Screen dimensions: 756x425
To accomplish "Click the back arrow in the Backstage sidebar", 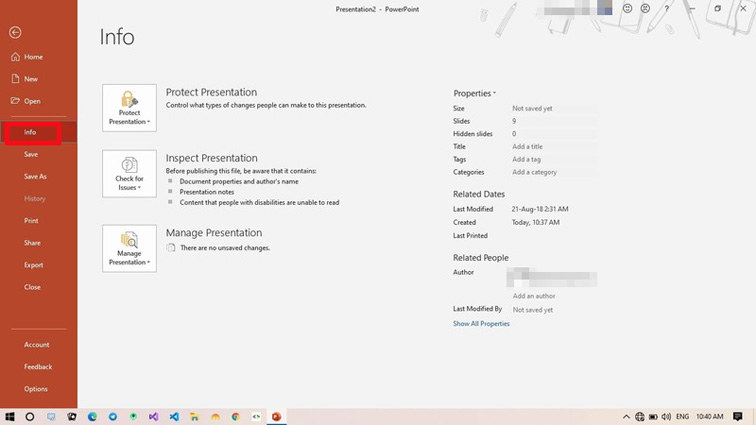I will click(x=15, y=32).
